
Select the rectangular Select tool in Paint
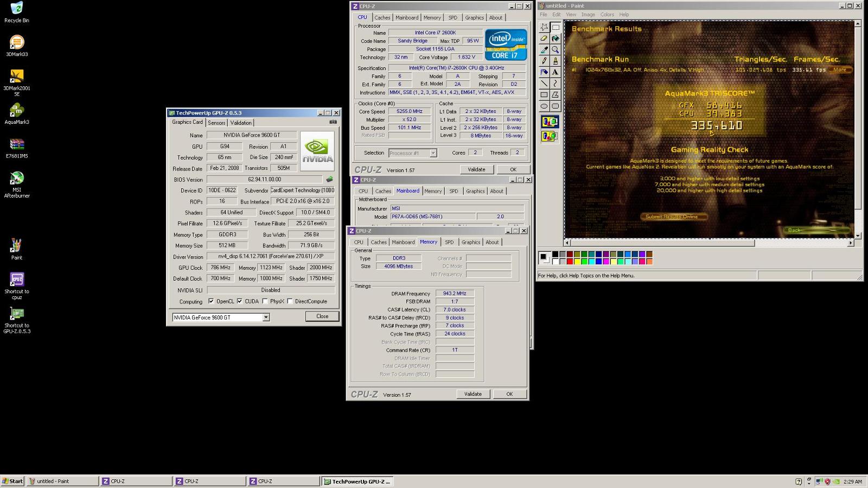[556, 27]
